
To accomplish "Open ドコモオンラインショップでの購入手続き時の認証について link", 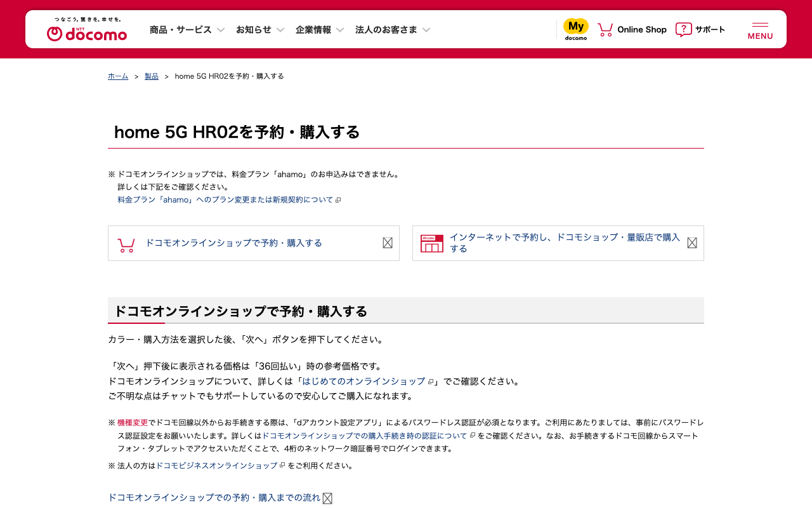I will (365, 436).
